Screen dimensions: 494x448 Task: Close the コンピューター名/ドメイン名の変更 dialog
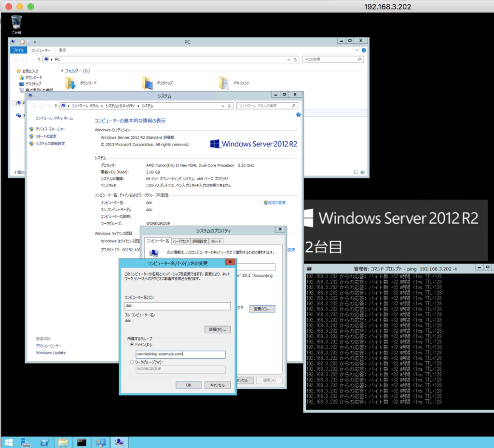(230, 262)
